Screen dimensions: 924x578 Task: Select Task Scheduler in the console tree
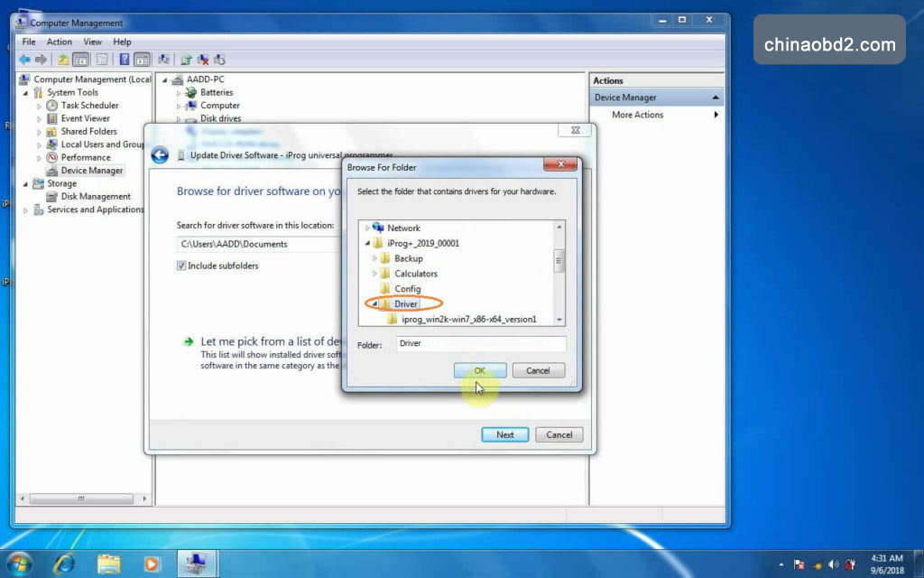89,106
